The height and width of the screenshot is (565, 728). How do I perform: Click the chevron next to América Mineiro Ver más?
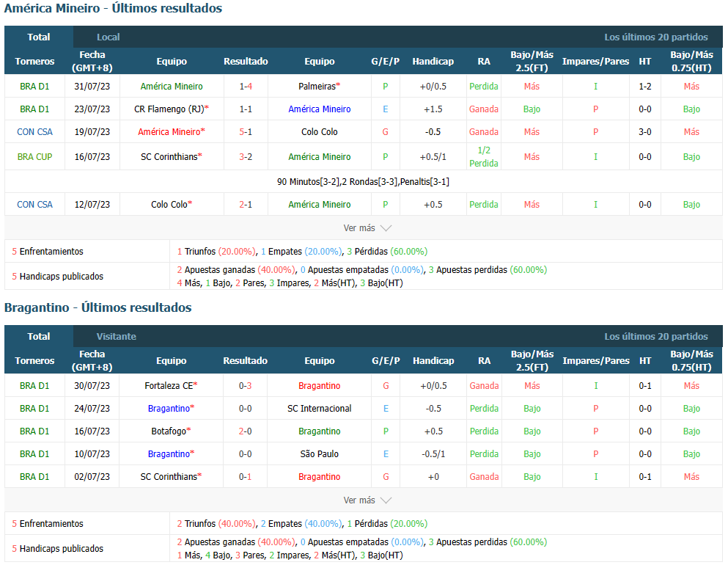tap(386, 228)
